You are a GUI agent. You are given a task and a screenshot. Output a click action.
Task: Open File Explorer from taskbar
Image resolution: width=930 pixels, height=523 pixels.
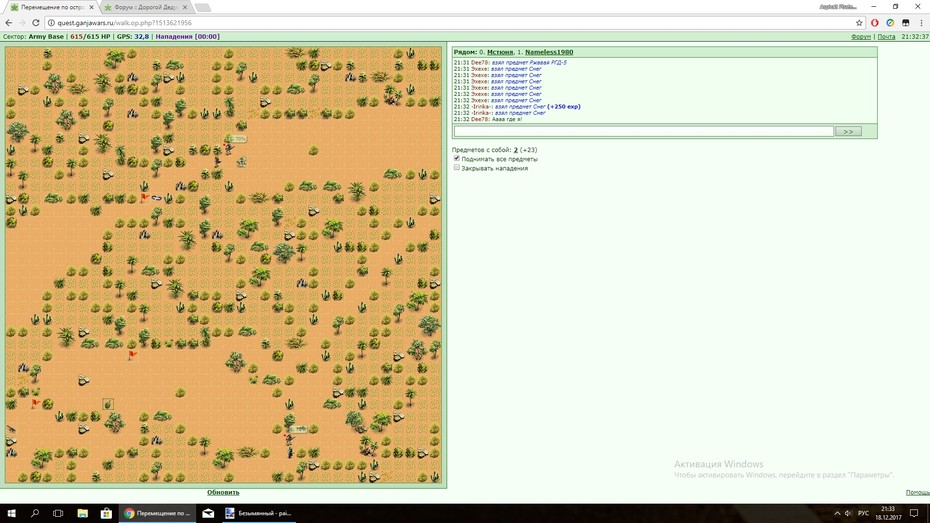pos(82,513)
